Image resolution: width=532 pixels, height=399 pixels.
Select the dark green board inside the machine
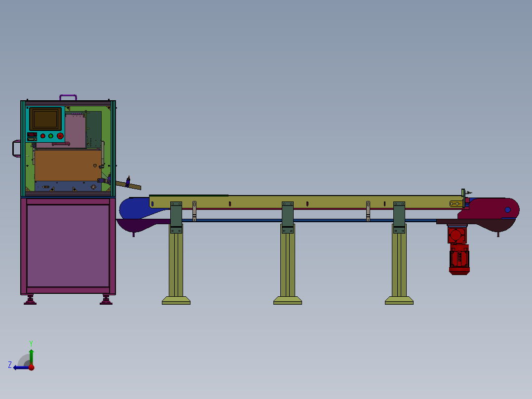click(x=94, y=129)
